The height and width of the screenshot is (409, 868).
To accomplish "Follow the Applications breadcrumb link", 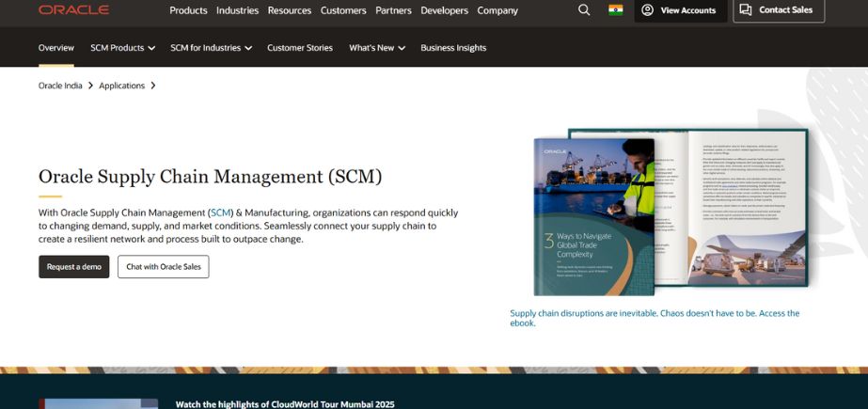I will point(122,86).
